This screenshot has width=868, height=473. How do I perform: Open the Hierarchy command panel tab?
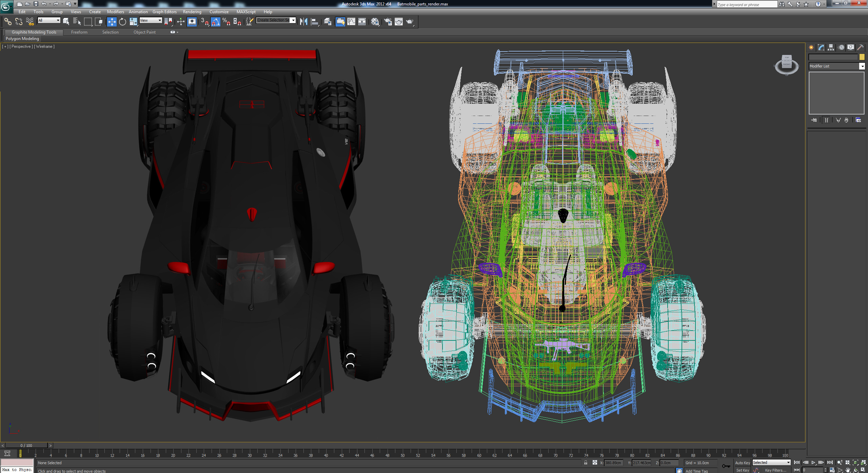(831, 47)
